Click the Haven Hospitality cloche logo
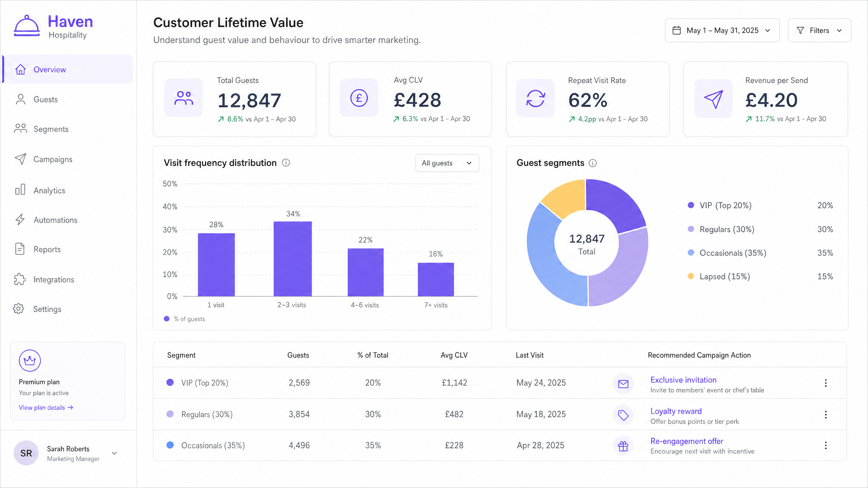868x488 pixels. pyautogui.click(x=27, y=25)
